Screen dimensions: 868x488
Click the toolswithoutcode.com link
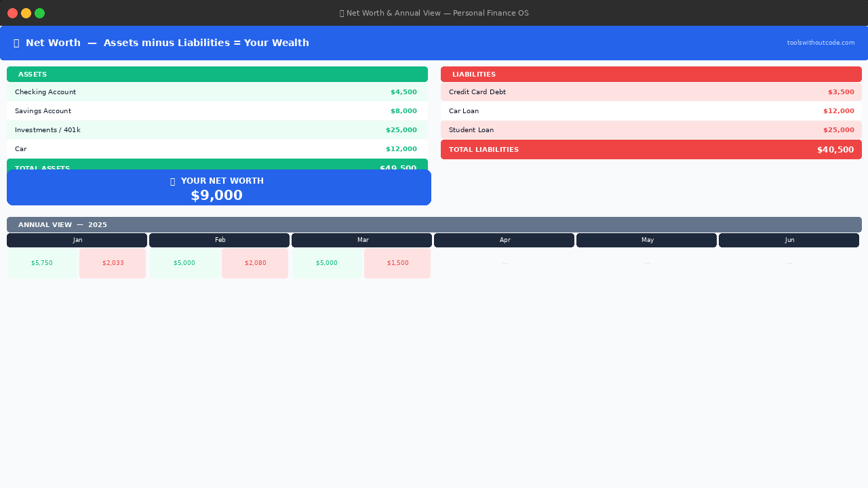pos(821,43)
